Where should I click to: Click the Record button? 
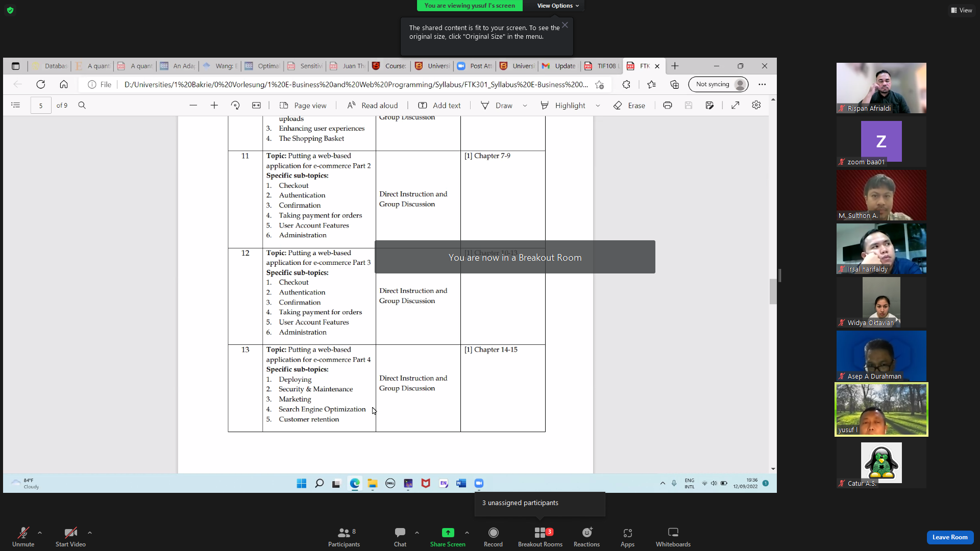(x=493, y=536)
